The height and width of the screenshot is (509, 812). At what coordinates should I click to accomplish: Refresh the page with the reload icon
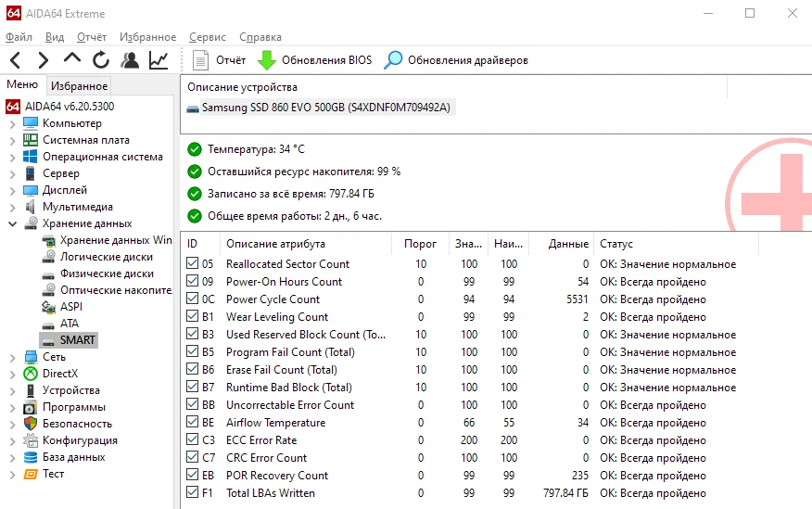click(x=101, y=60)
